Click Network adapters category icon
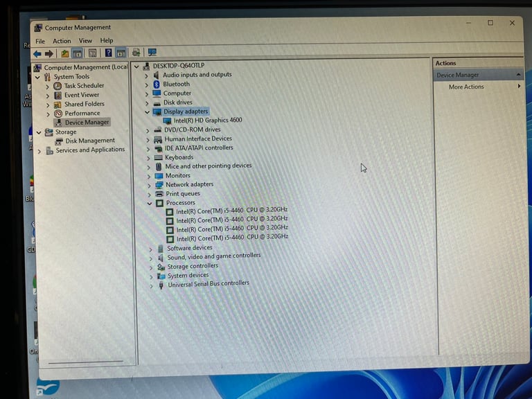532x399 pixels. click(159, 185)
